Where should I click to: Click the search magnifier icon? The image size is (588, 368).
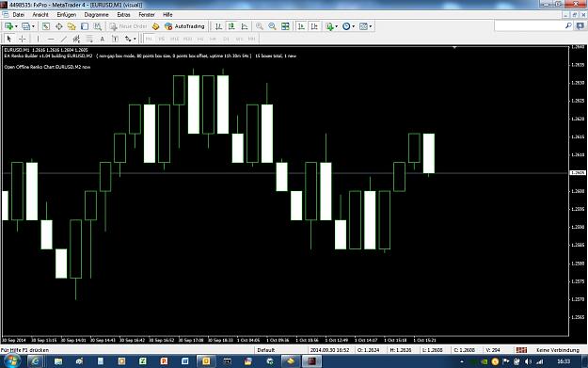point(568,26)
